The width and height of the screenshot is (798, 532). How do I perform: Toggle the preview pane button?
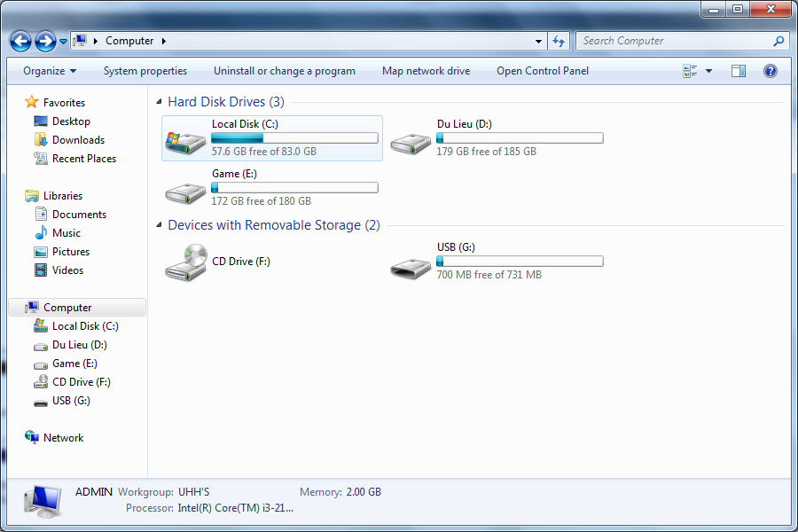click(x=739, y=71)
